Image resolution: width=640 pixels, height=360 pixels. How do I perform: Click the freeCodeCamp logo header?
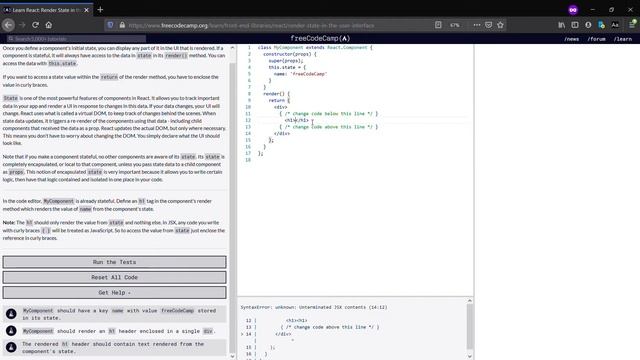320,38
